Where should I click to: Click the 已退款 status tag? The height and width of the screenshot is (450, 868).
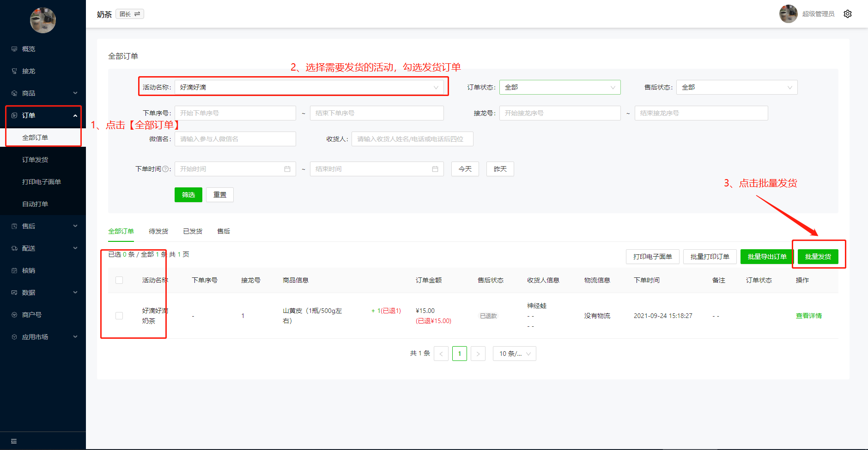[488, 316]
